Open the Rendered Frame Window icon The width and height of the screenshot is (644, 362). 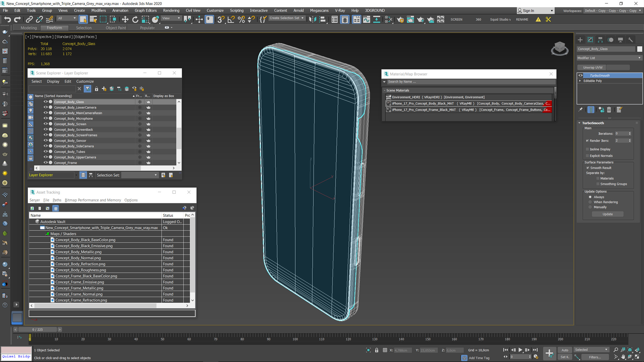[410, 19]
